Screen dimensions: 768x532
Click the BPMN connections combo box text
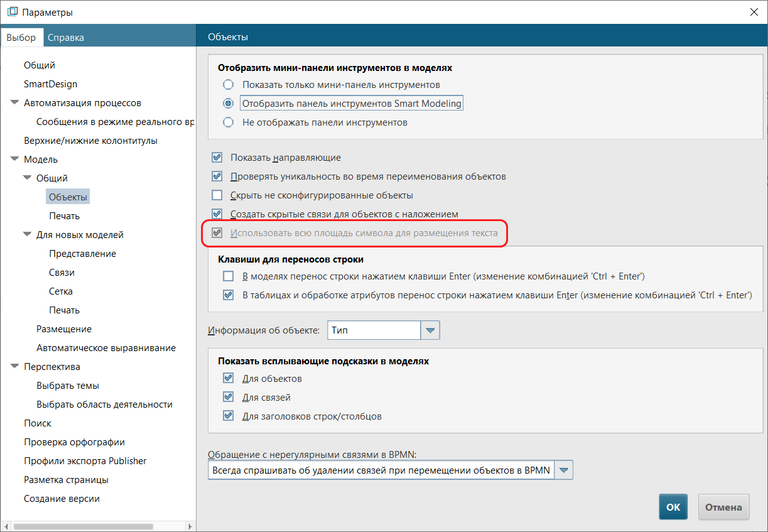pyautogui.click(x=381, y=470)
